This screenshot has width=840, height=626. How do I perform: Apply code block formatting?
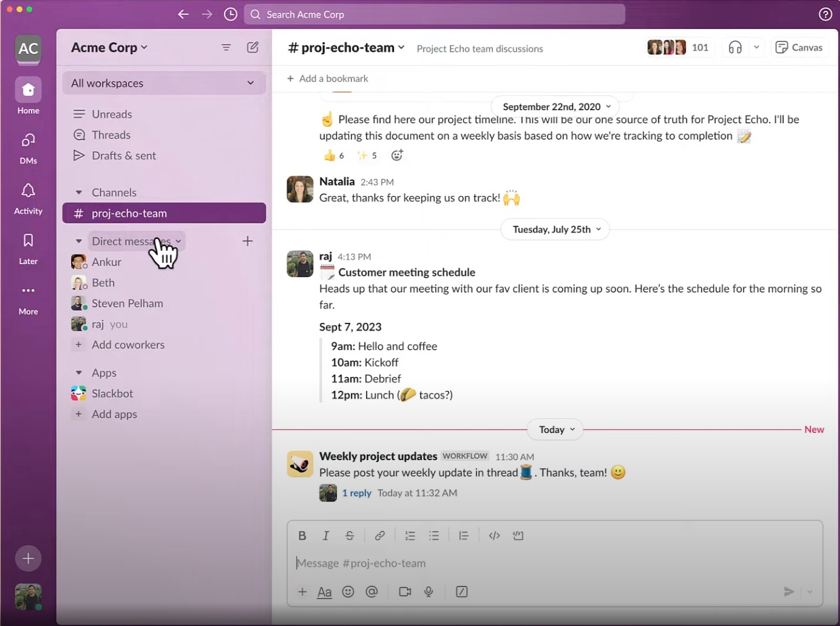pos(518,536)
